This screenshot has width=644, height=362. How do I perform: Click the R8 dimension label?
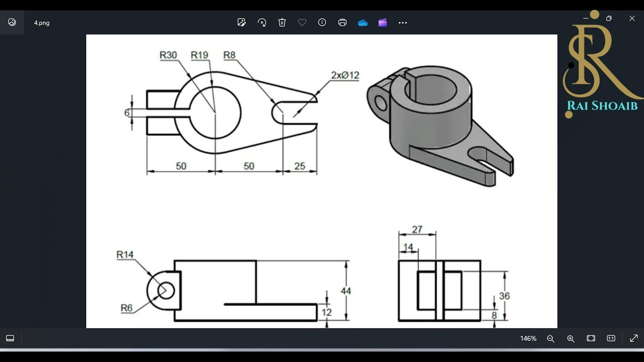[229, 55]
